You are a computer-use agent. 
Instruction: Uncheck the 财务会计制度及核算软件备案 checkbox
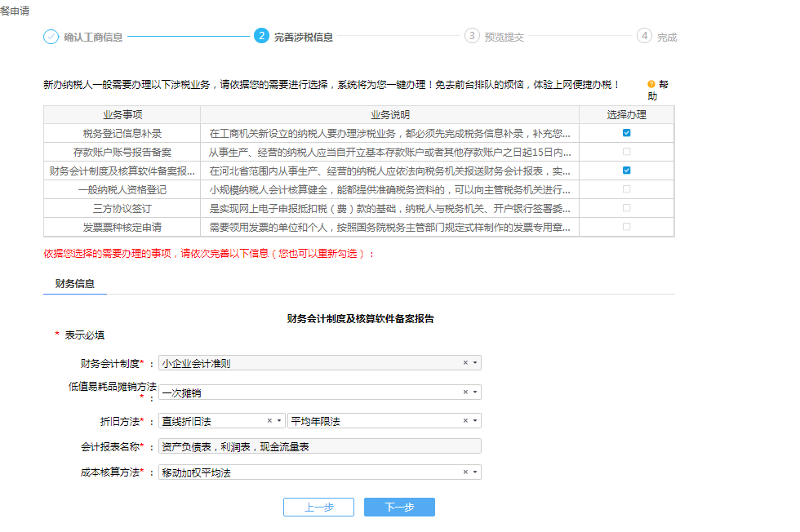627,171
